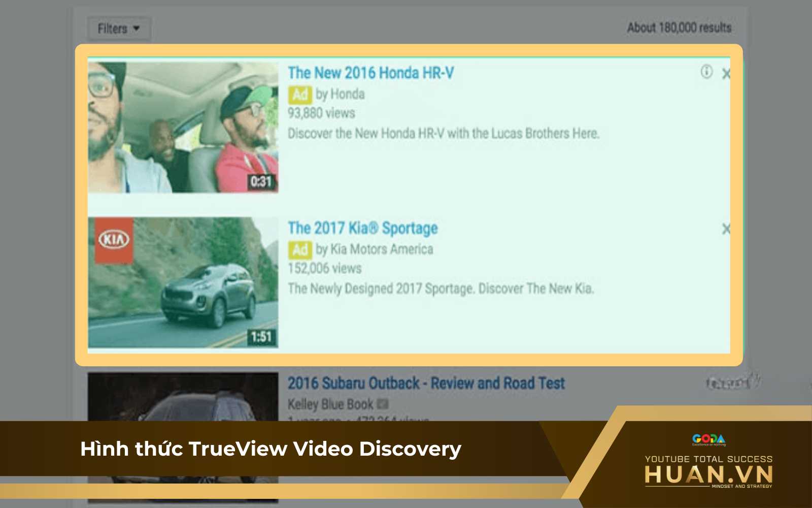Dismiss the Kia Sportage ad
The height and width of the screenshot is (508, 812).
[x=726, y=229]
